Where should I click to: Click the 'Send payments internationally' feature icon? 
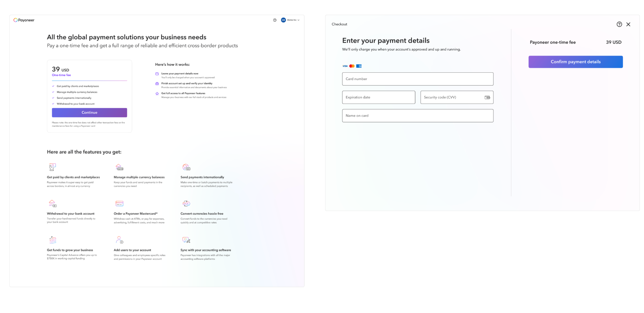186,167
